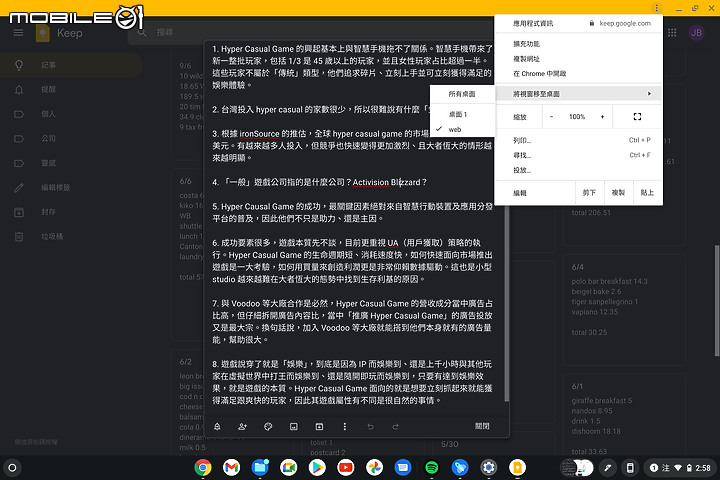Open Google Keep from the shelf
Image resolution: width=720 pixels, height=480 pixels.
tap(518, 468)
